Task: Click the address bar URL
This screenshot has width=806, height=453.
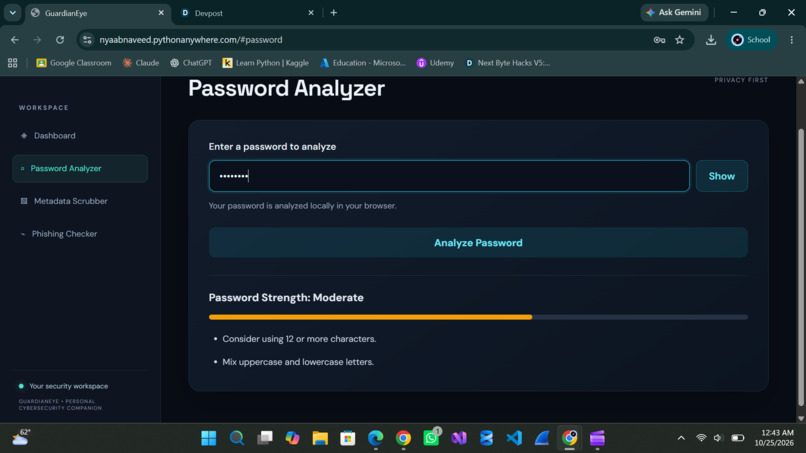Action: pyautogui.click(x=191, y=40)
